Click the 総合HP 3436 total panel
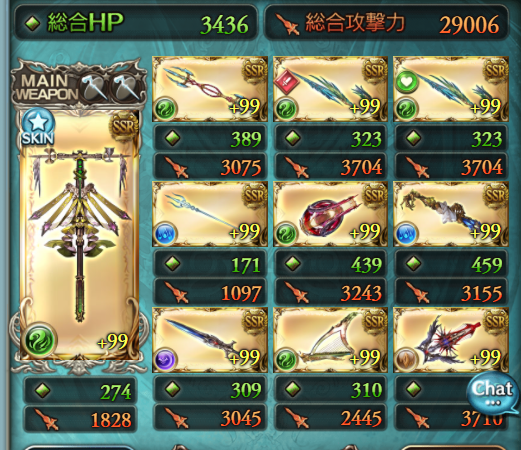The image size is (521, 450). pos(136,23)
